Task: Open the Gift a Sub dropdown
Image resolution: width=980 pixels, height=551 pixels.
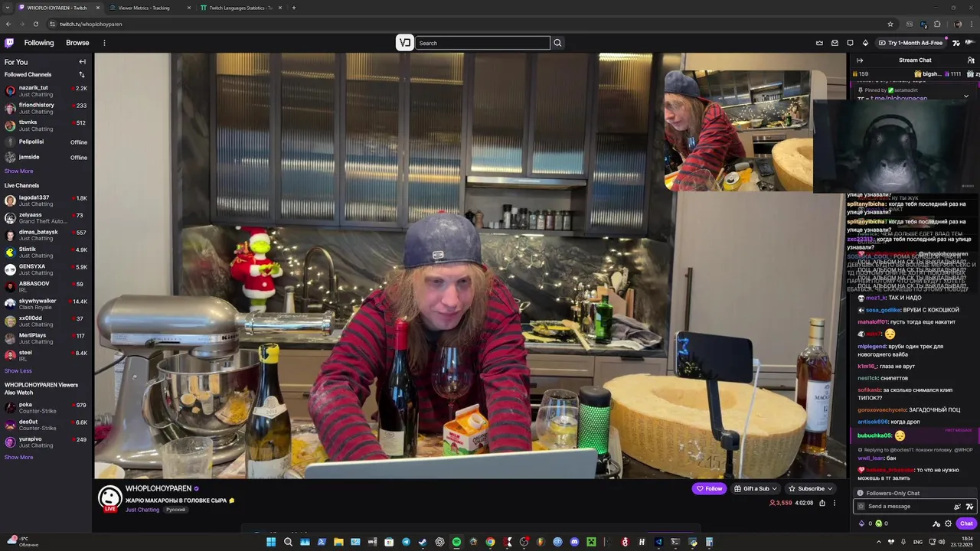Action: (x=756, y=488)
